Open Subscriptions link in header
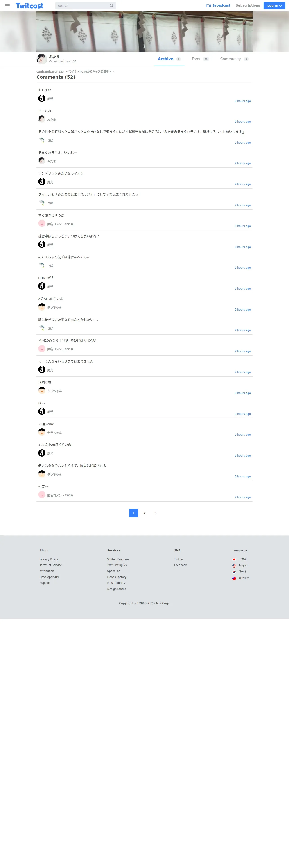Viewport: 289px width, 868px height. pos(248,5)
